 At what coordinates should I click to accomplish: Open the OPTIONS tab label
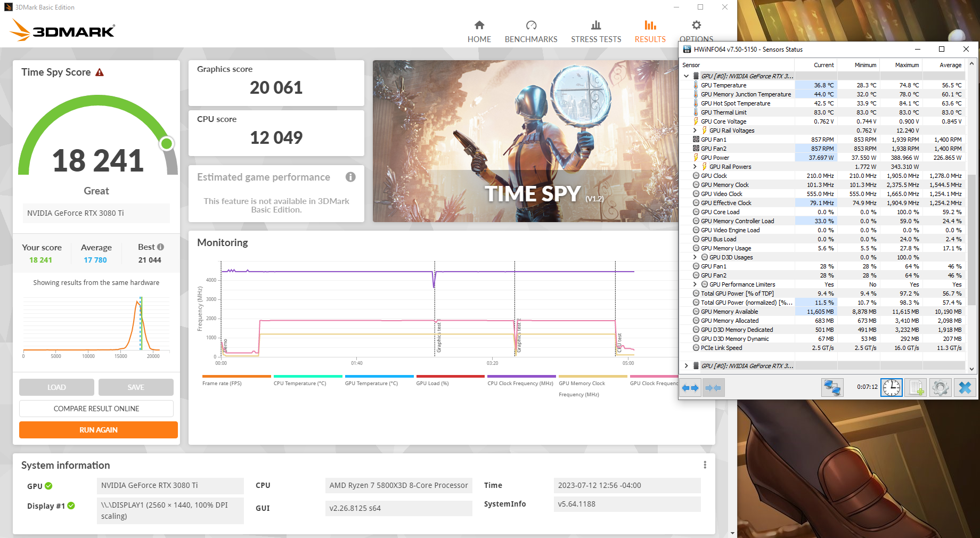tap(696, 39)
